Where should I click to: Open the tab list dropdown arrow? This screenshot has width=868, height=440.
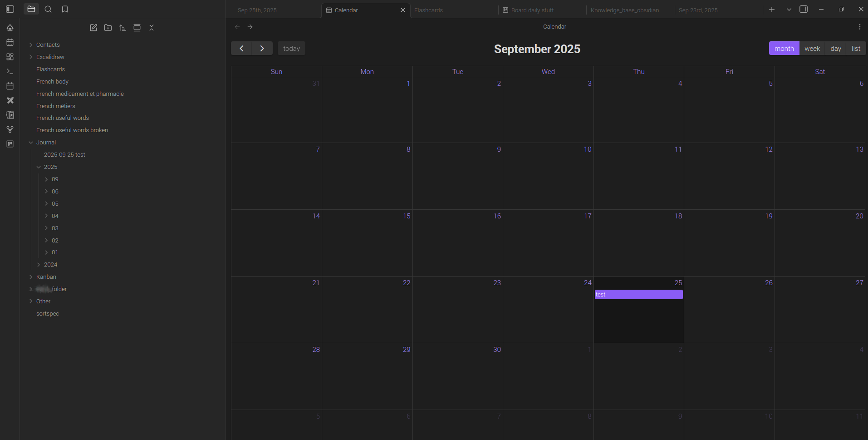(x=789, y=9)
